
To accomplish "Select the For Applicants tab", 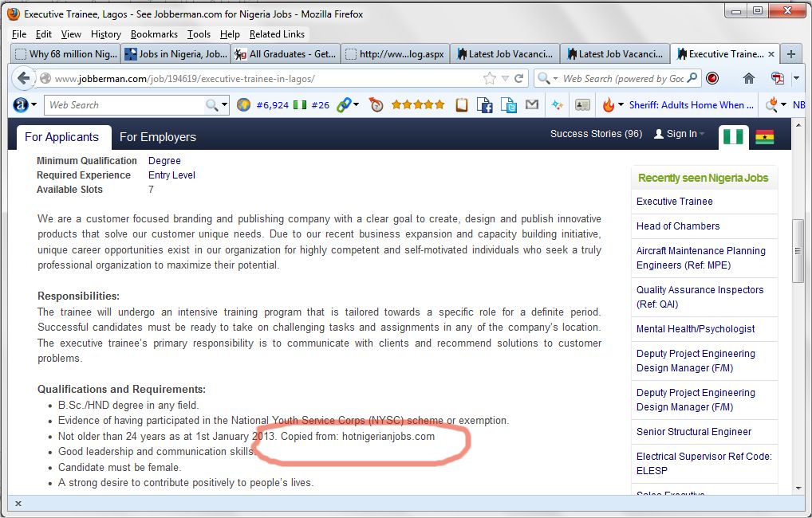I will [61, 137].
